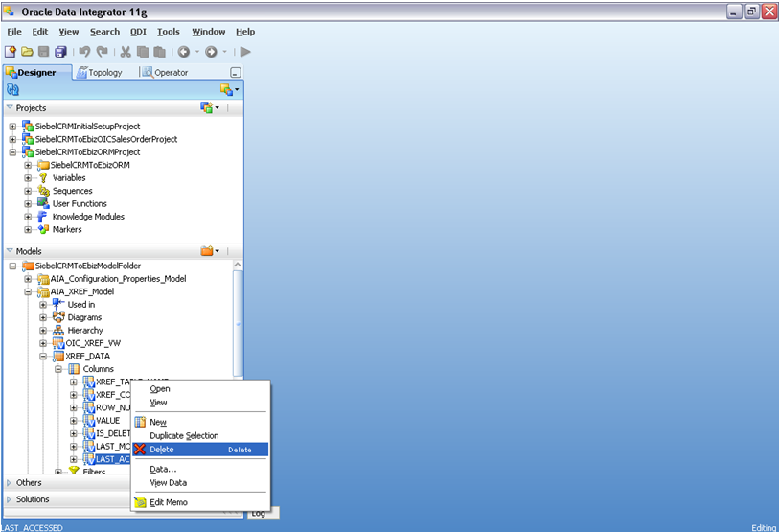Open the Tools menu
Image resolution: width=781 pixels, height=532 pixels.
click(x=169, y=32)
